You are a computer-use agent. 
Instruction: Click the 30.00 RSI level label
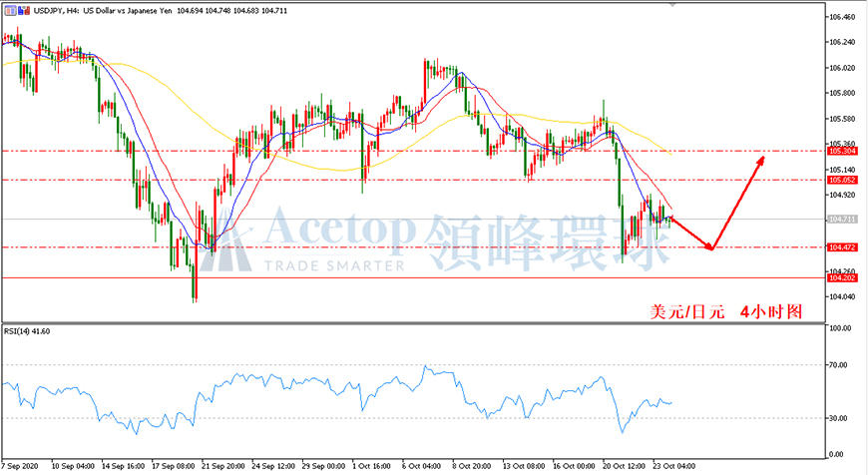[x=839, y=418]
